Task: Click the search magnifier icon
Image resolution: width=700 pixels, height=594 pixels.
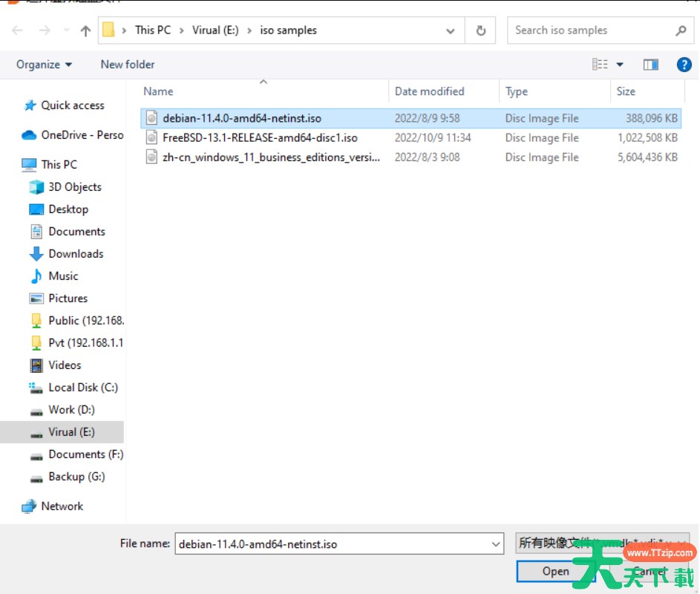Action: 681,30
